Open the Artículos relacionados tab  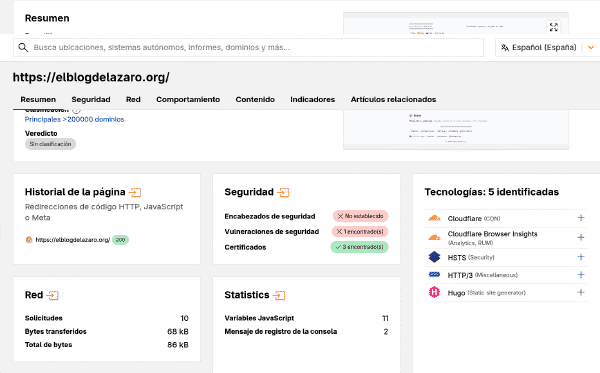coord(393,99)
